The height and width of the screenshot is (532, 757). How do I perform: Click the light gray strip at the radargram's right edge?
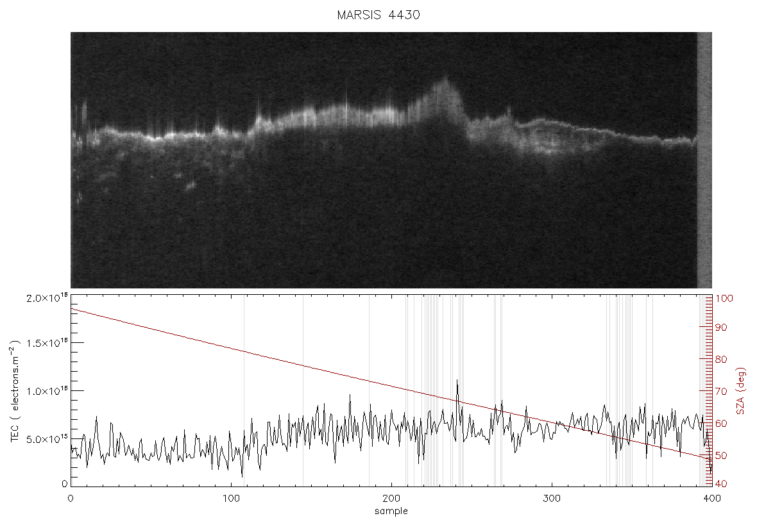click(704, 160)
